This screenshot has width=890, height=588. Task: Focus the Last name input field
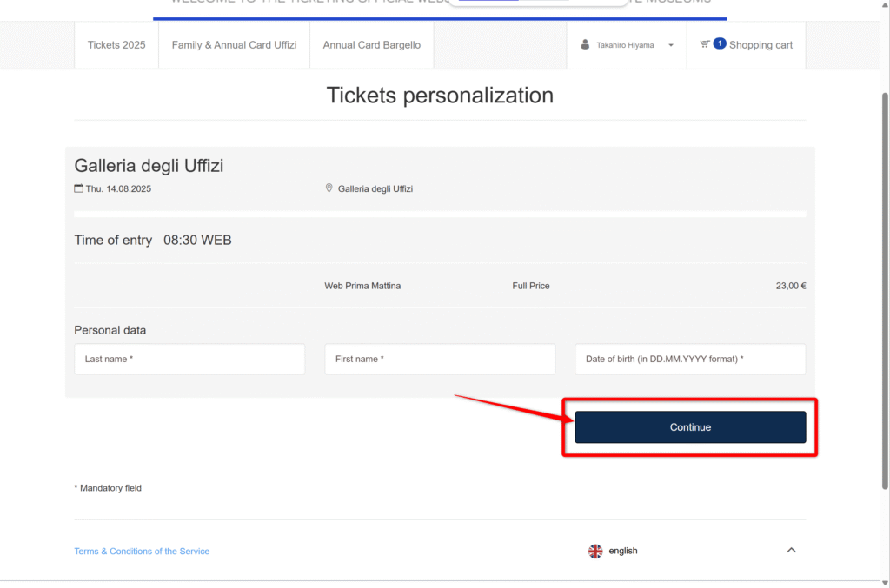click(x=189, y=359)
